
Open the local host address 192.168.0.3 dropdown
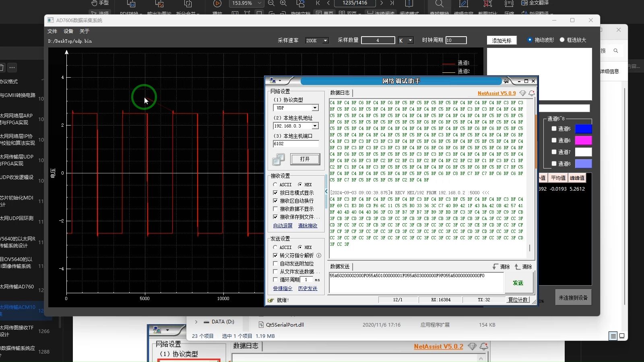pos(315,126)
